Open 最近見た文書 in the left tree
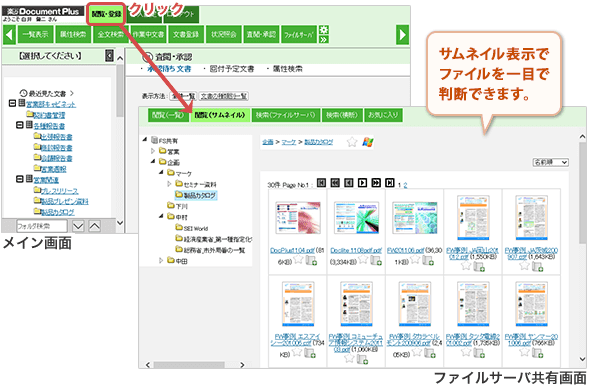The width and height of the screenshot is (589, 385). [x=47, y=93]
